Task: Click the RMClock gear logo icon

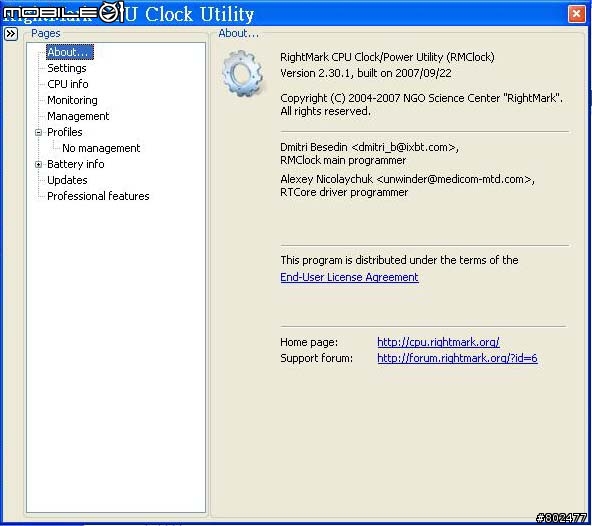Action: tap(243, 73)
